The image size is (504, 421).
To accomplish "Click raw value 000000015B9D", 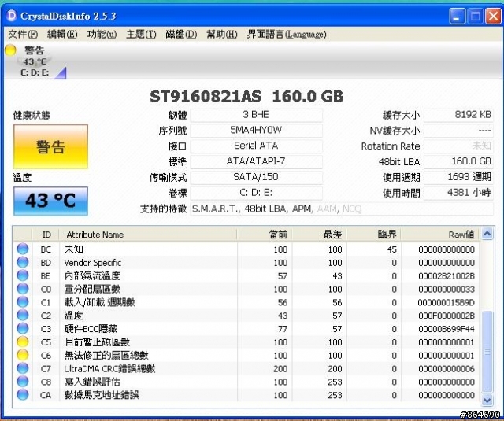I will pyautogui.click(x=447, y=302).
